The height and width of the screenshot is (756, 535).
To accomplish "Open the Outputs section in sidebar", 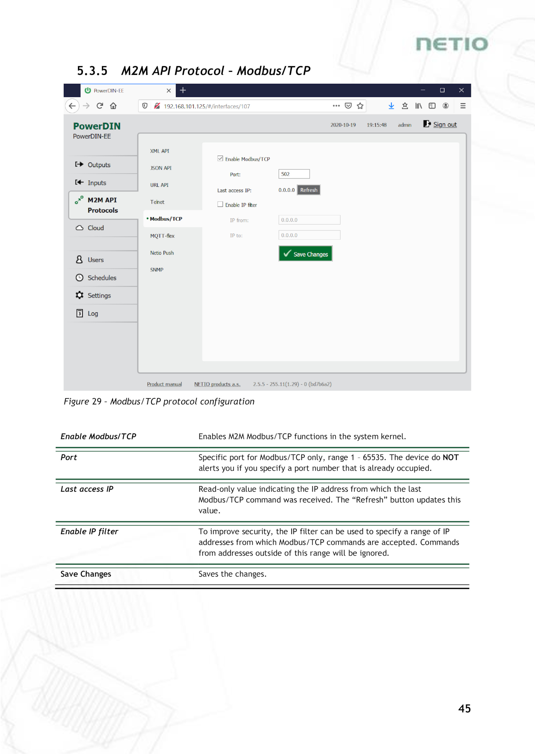I will 99,165.
